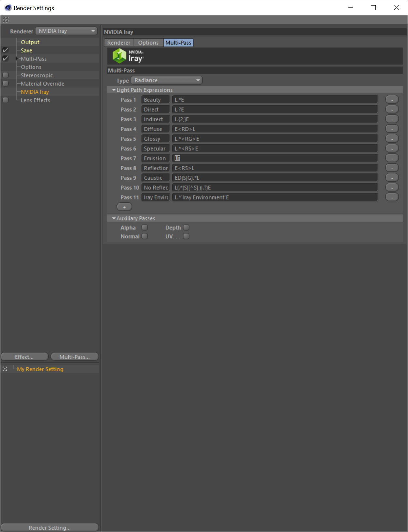Viewport: 408px width, 532px height.
Task: Enable the Depth auxiliary pass
Action: pos(186,227)
